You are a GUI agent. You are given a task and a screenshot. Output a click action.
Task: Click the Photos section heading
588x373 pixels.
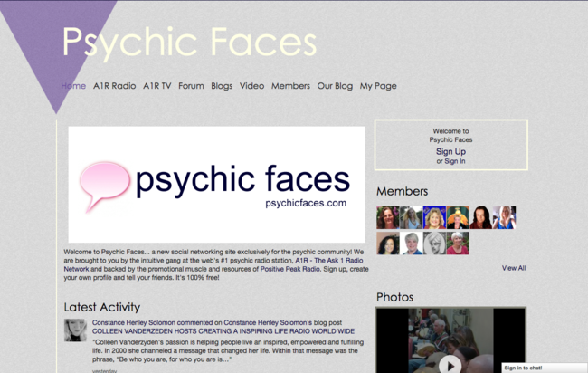[395, 297]
